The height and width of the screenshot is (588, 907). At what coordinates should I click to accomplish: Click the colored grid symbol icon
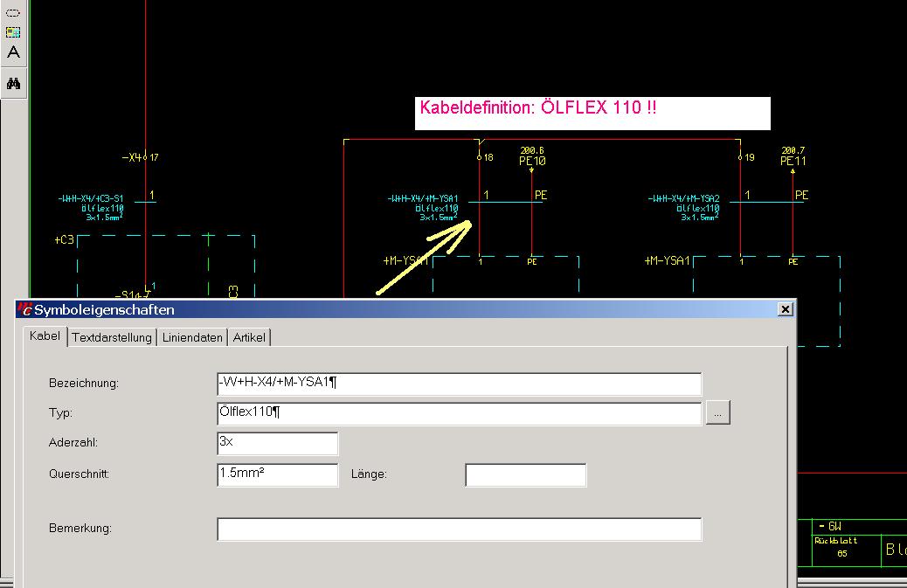[x=13, y=32]
